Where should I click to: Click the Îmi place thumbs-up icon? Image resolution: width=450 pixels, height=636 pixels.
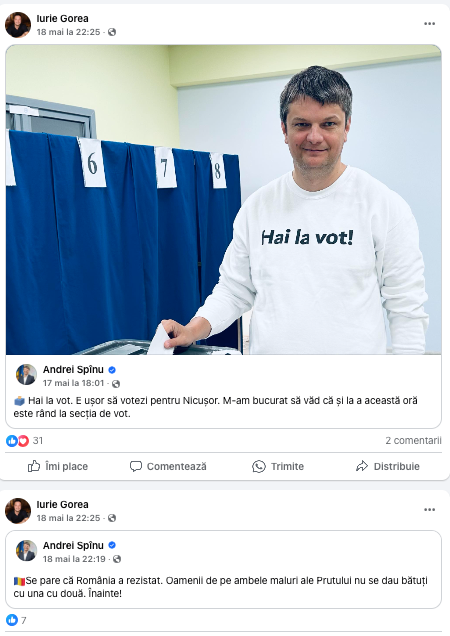[x=34, y=466]
